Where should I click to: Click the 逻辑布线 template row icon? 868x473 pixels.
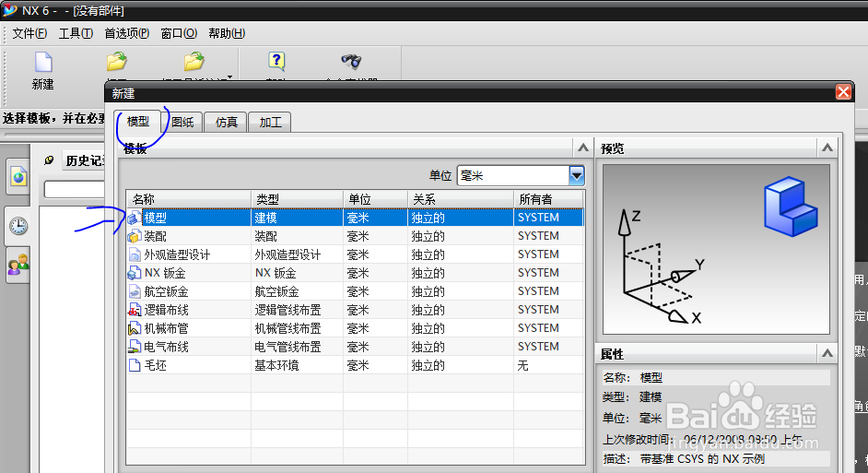[134, 310]
